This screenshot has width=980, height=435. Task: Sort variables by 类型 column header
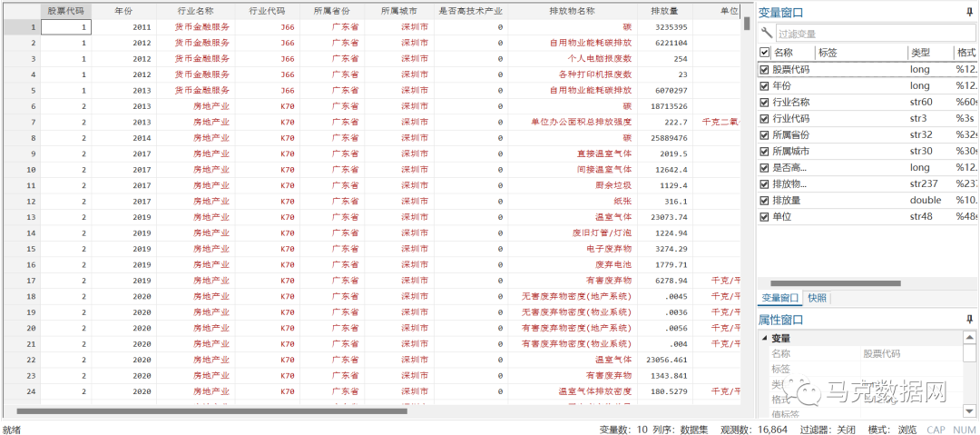coord(931,53)
